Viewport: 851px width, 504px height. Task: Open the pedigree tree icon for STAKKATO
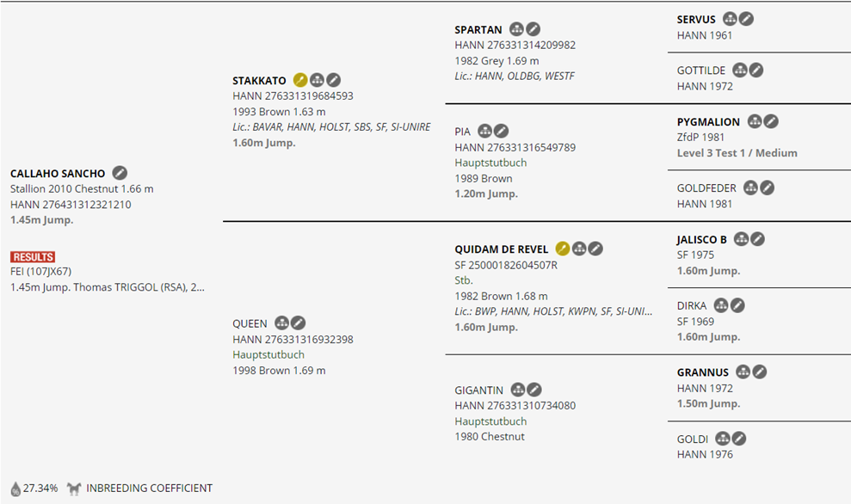317,80
